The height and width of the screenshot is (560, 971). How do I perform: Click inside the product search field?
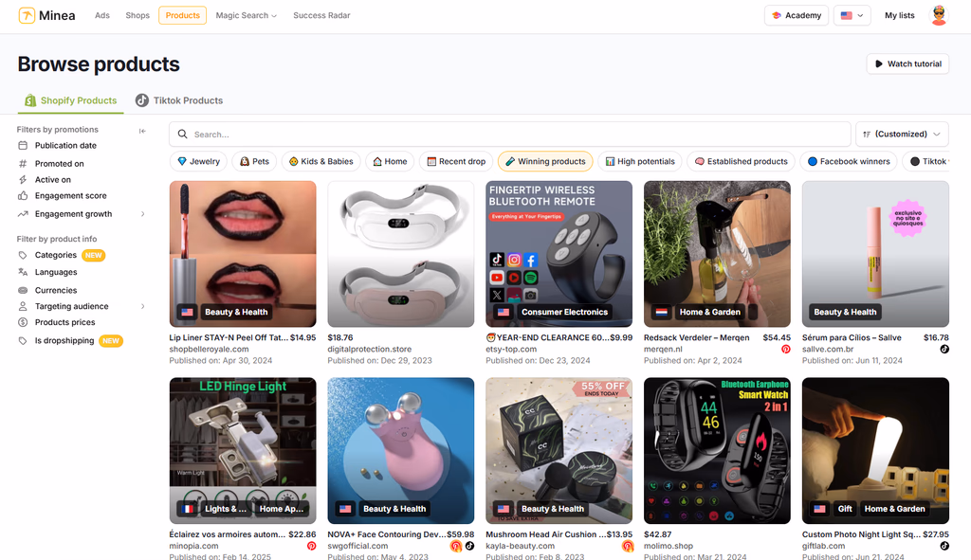click(509, 134)
